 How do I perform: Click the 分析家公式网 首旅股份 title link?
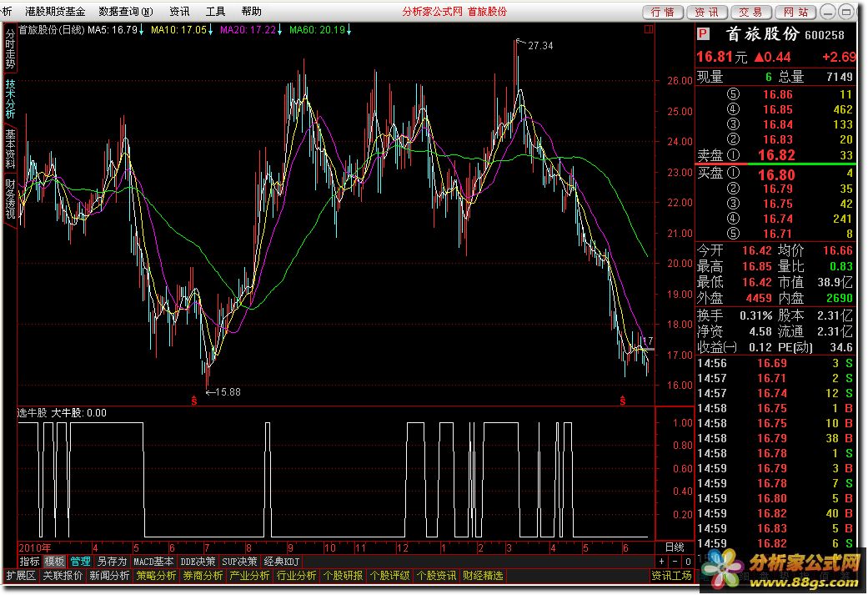coord(454,12)
